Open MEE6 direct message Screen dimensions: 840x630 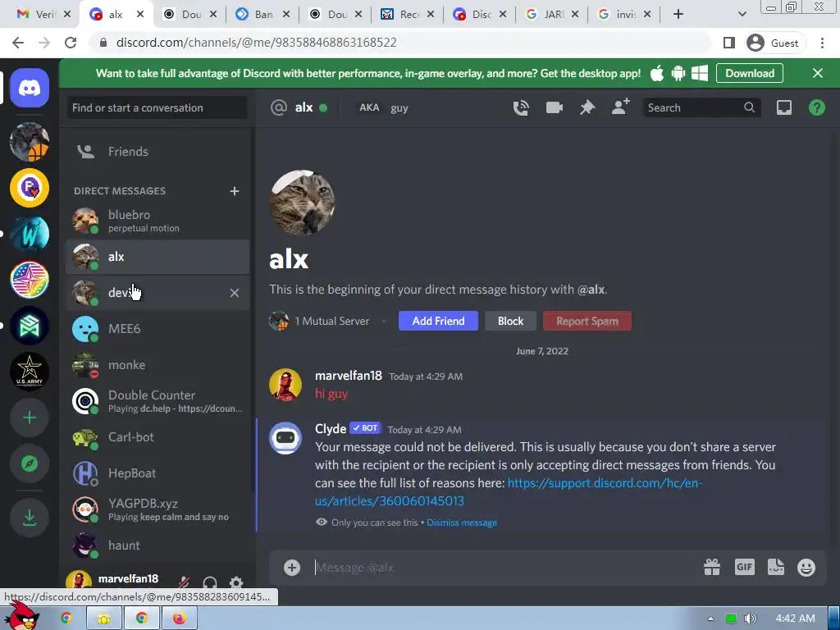pos(157,328)
